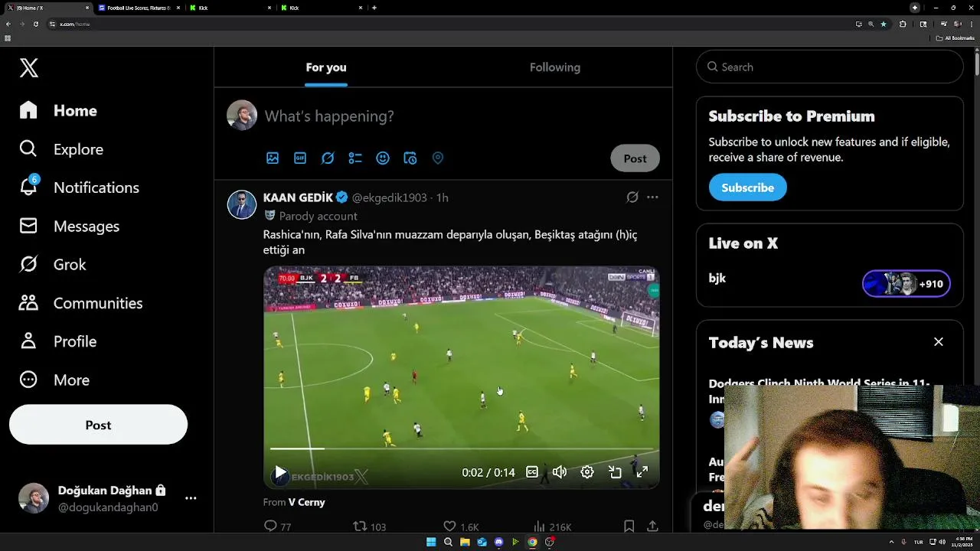
Task: Show hidden system tray icons
Action: pyautogui.click(x=892, y=542)
